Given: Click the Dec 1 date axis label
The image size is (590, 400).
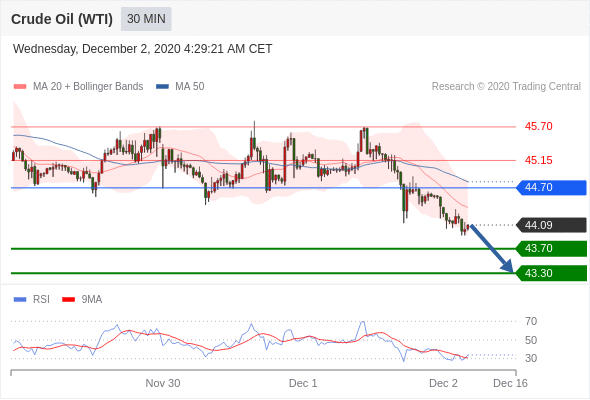Looking at the screenshot, I should [303, 383].
